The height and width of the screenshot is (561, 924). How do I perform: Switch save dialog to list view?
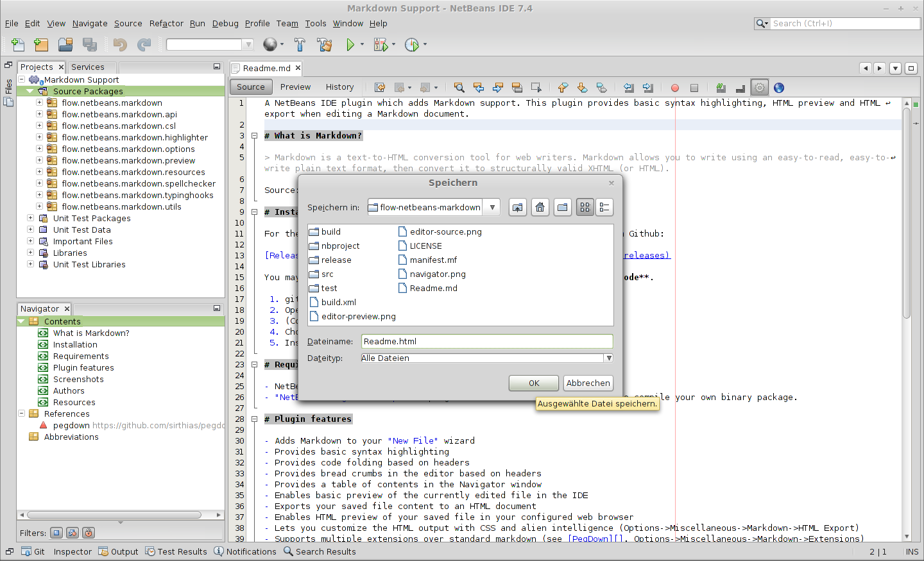[585, 207]
